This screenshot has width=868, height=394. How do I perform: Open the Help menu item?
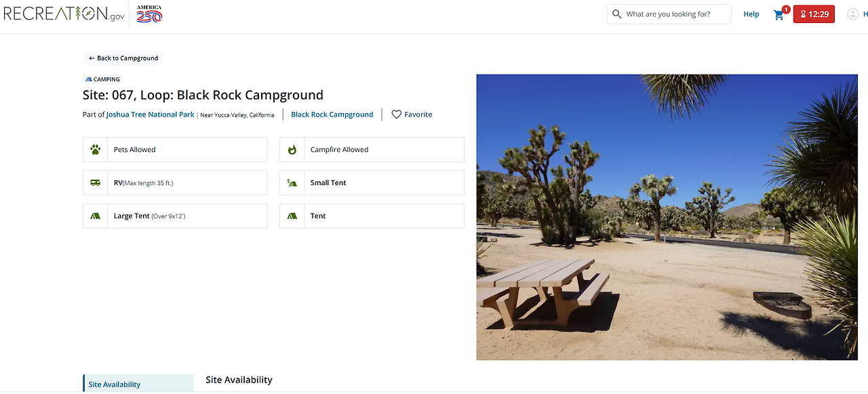751,14
